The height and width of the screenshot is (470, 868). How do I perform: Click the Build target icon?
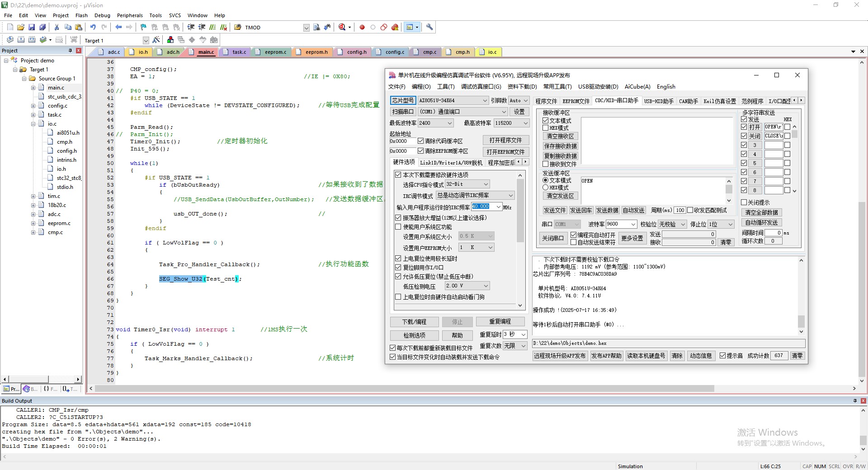click(x=21, y=40)
